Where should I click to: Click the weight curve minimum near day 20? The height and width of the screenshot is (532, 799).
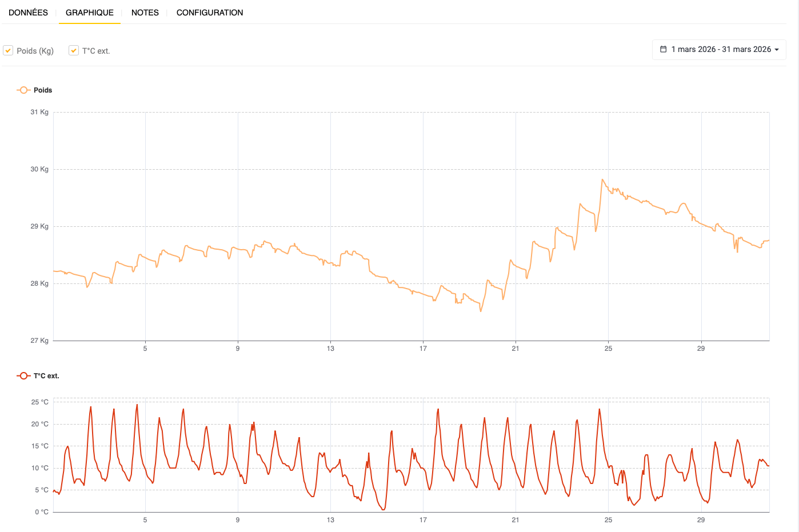coord(481,311)
